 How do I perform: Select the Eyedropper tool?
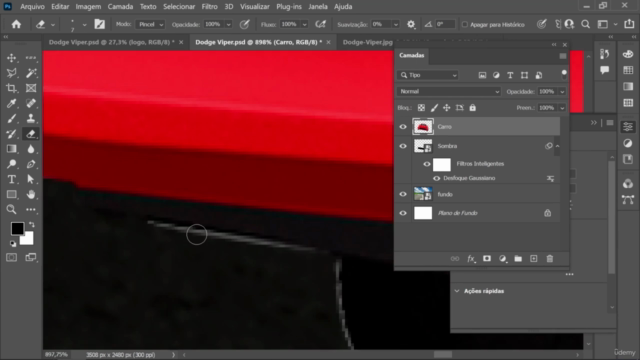tap(11, 103)
